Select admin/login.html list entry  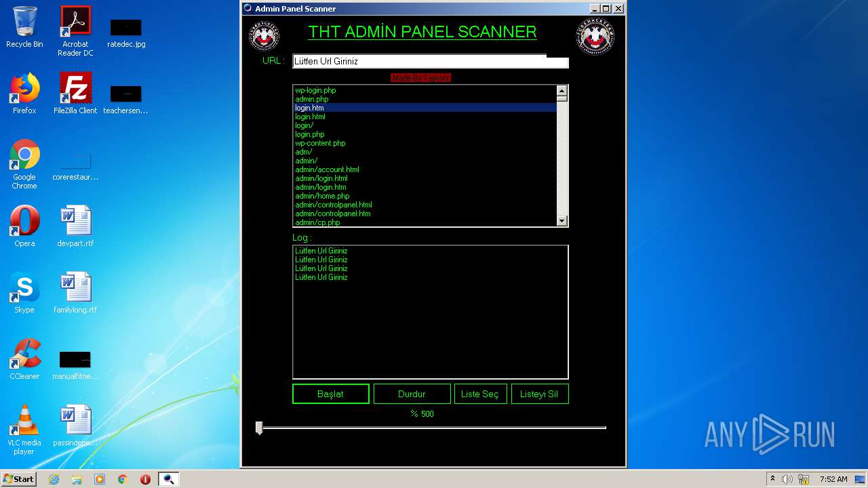pyautogui.click(x=425, y=178)
